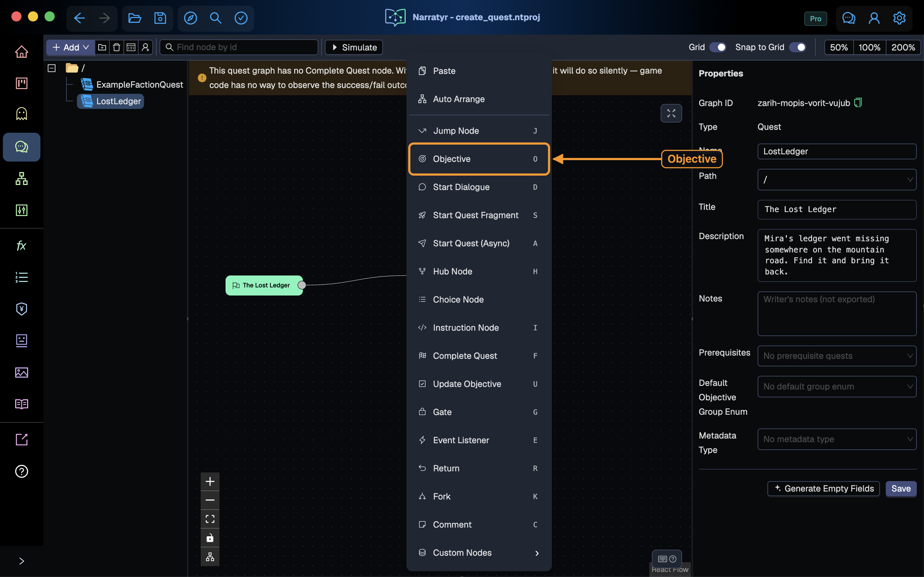924x577 pixels.
Task: Click the Find node by id field
Action: pos(239,47)
